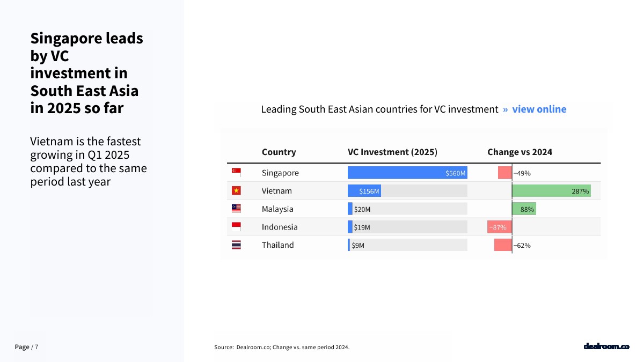This screenshot has height=362, width=644.
Task: Click the dealroom.co logo
Action: tap(606, 346)
